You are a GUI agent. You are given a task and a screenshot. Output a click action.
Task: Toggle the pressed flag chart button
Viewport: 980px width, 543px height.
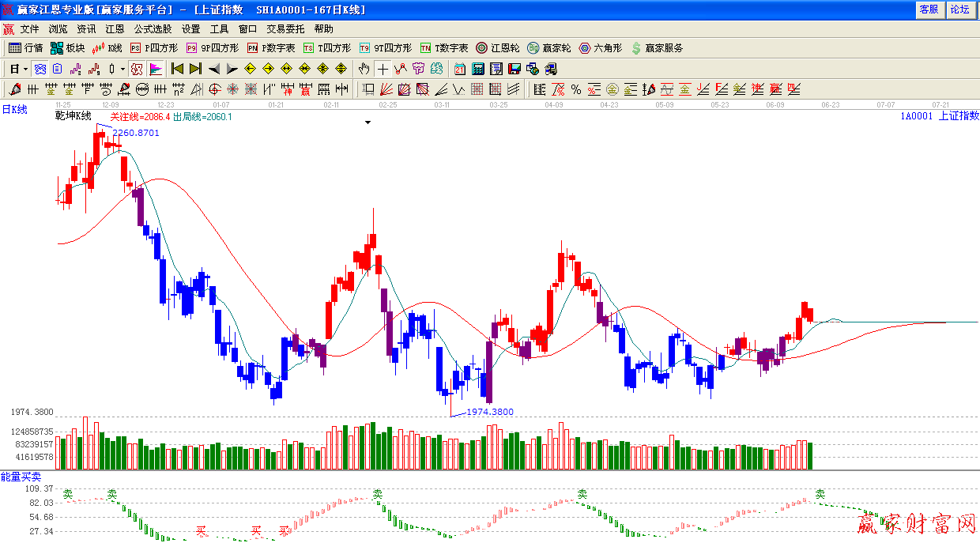[156, 69]
